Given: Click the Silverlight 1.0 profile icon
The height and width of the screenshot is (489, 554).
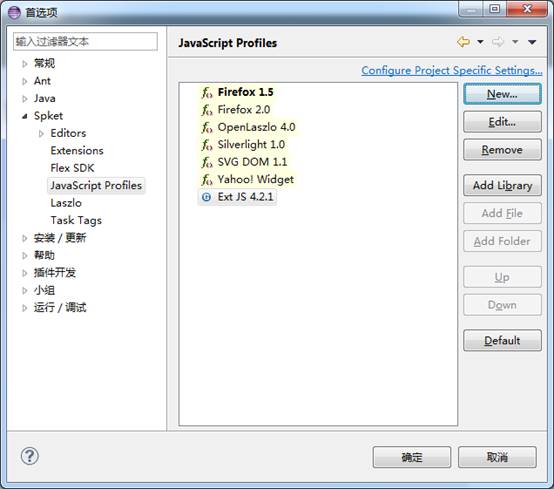Looking at the screenshot, I should tap(207, 145).
